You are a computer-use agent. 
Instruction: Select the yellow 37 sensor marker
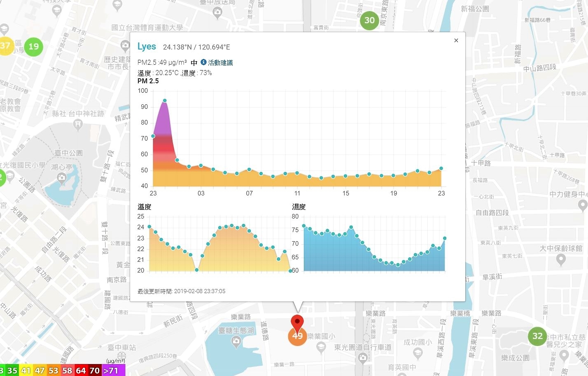(x=5, y=46)
